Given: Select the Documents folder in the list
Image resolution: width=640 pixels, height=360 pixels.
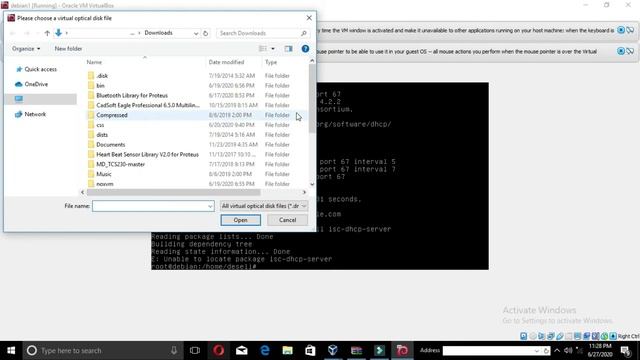Looking at the screenshot, I should 111,144.
